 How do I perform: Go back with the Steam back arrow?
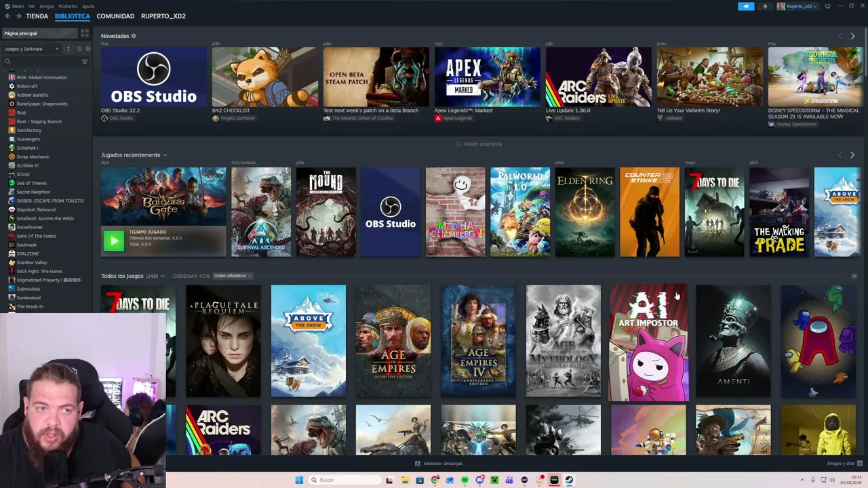point(8,16)
